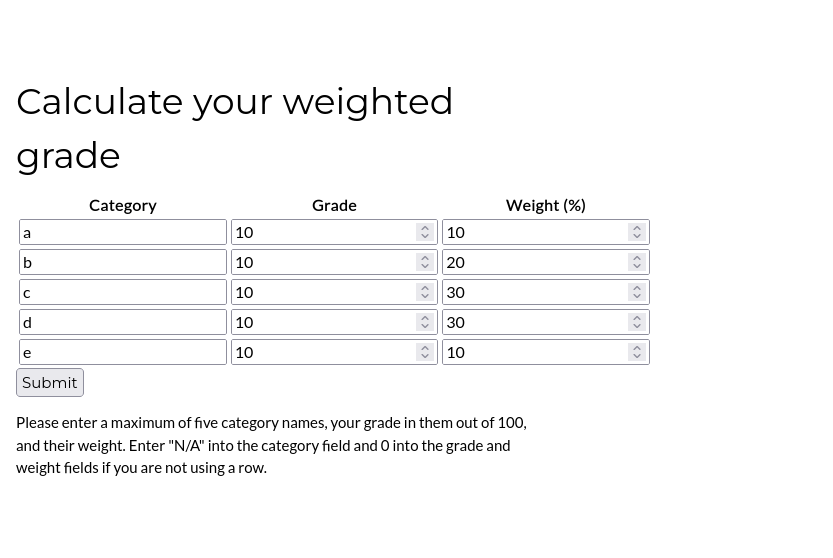Increase the grade in row a using up arrow

425,227
